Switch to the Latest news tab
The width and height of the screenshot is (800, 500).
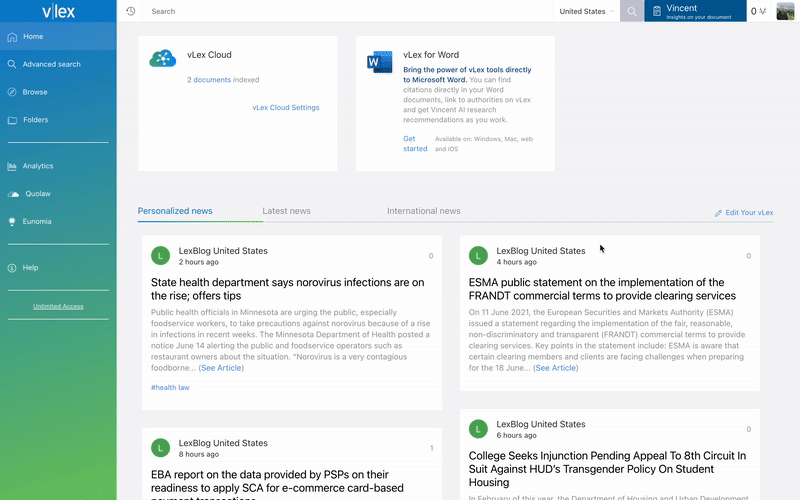[286, 211]
